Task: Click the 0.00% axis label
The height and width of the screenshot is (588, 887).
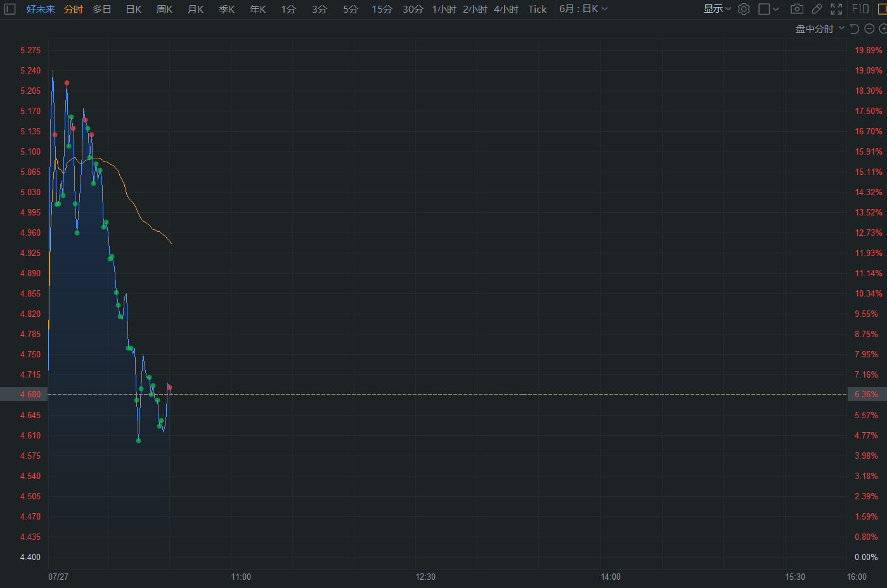Action: (866, 557)
